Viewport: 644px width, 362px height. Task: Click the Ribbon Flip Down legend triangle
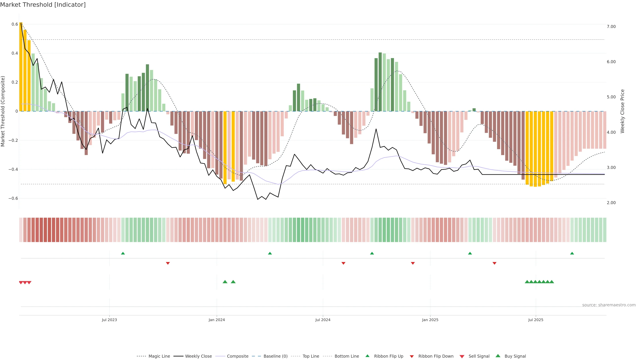tap(412, 356)
